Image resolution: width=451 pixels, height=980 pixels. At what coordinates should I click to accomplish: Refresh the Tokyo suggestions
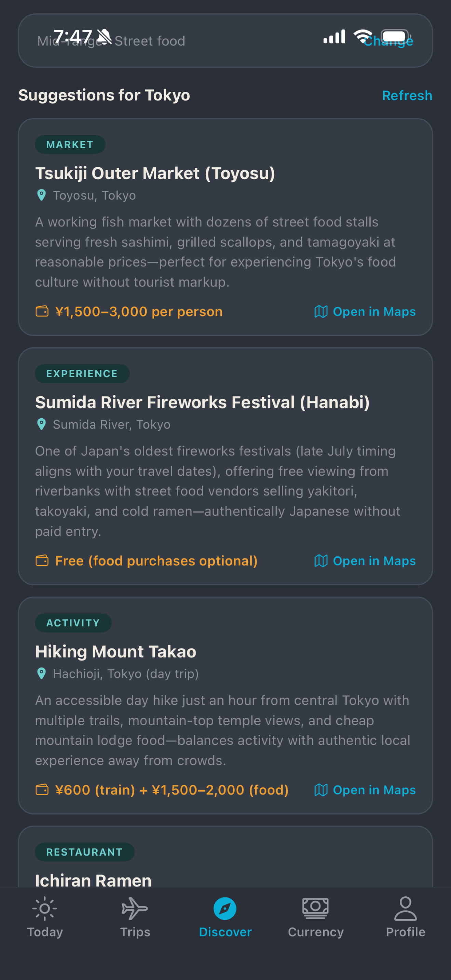pos(407,95)
